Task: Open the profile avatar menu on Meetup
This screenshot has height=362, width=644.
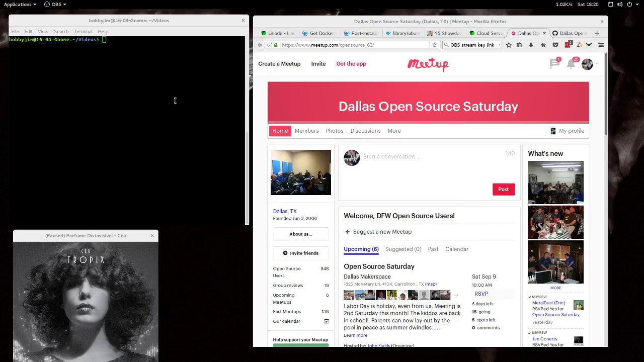Action: [x=587, y=64]
